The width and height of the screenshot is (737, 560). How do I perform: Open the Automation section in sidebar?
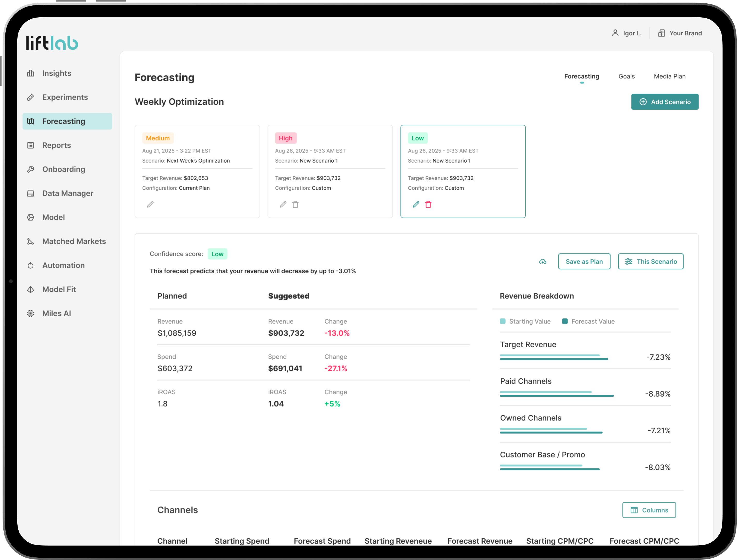click(x=63, y=265)
